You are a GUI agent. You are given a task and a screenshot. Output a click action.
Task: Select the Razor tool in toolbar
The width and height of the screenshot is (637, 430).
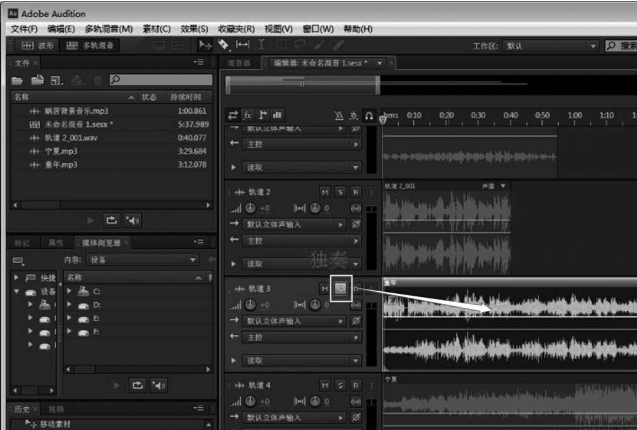click(x=223, y=45)
